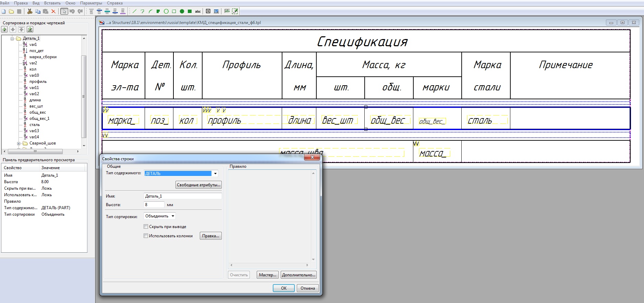
Task: Click the 'Свободные атрибуты...' button
Action: click(198, 185)
